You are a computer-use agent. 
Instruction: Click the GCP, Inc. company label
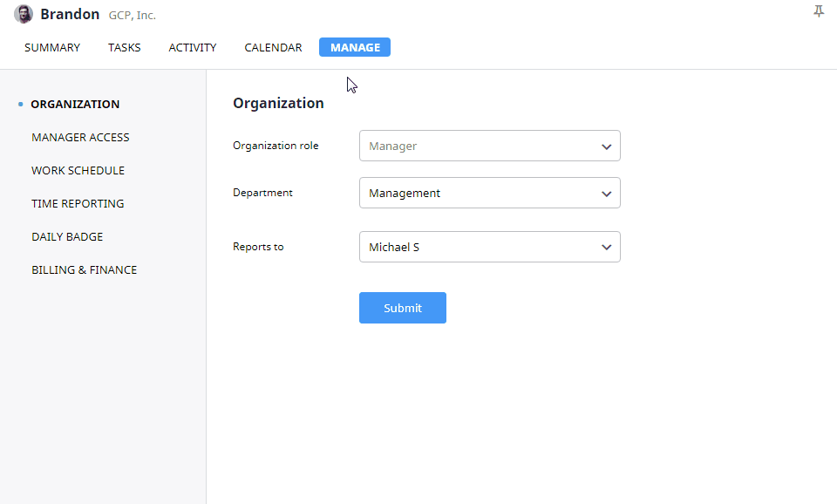[x=132, y=16]
